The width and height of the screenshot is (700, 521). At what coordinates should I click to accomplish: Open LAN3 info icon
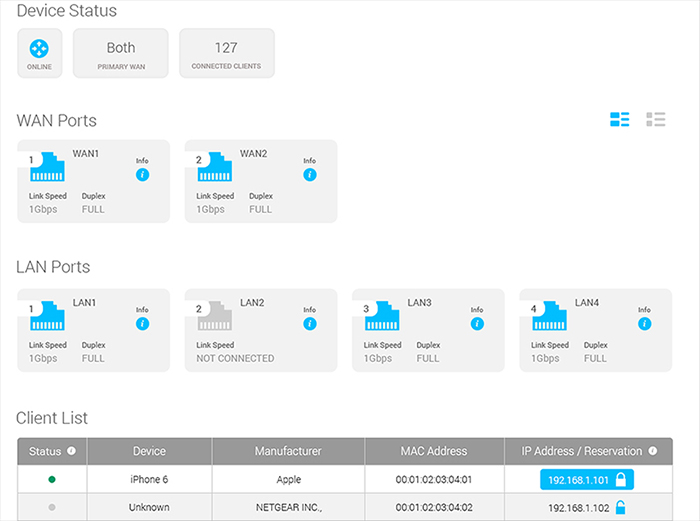477,324
